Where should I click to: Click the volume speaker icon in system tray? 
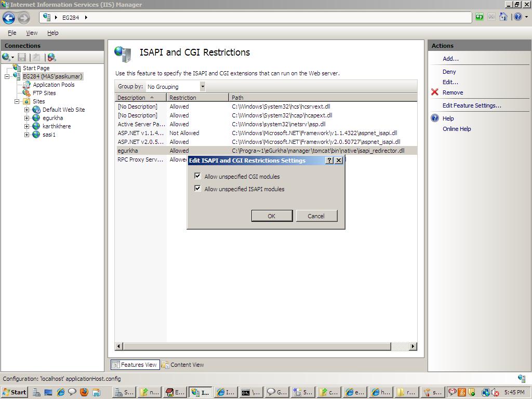point(495,392)
